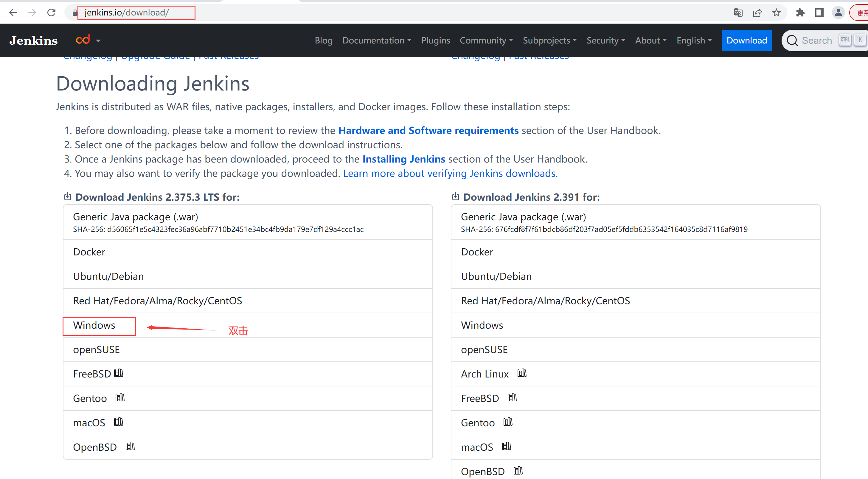Click the third-party icon next to LTS macOS
The height and width of the screenshot is (479, 868).
tap(119, 422)
